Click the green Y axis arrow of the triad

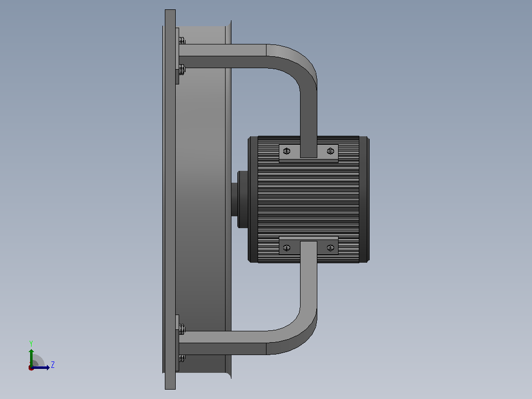(31, 357)
